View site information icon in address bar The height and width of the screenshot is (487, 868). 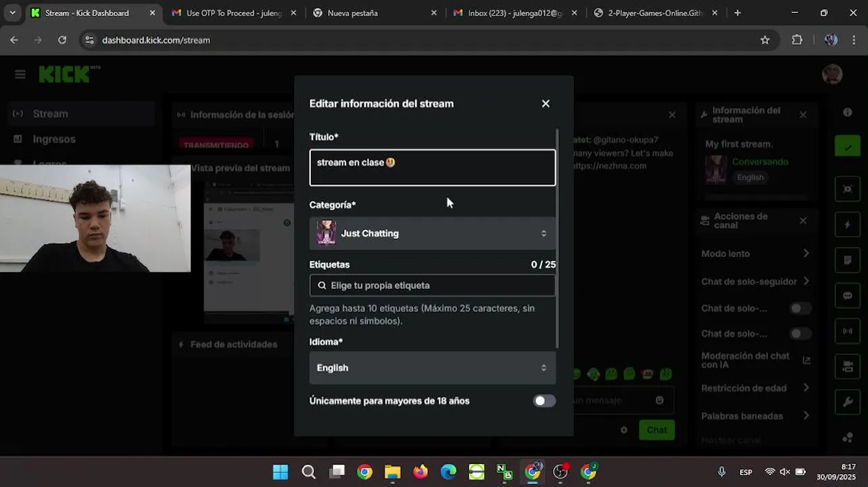89,40
